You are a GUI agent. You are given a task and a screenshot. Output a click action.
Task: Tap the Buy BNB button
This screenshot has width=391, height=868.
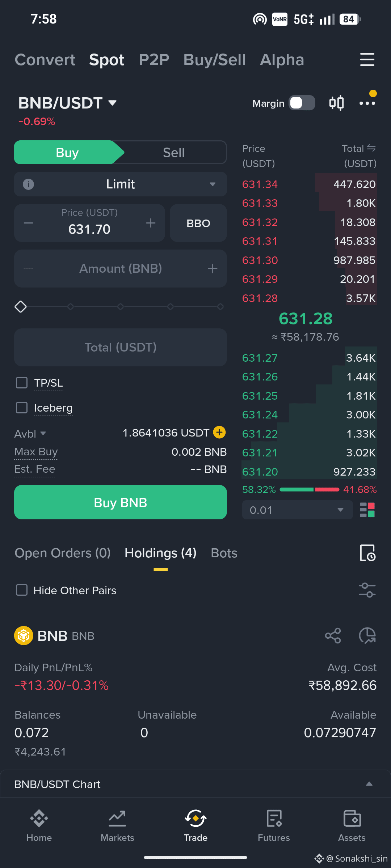(x=121, y=502)
